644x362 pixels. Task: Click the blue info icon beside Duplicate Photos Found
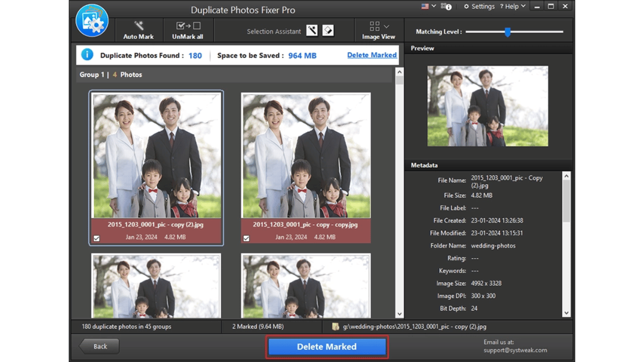[87, 55]
